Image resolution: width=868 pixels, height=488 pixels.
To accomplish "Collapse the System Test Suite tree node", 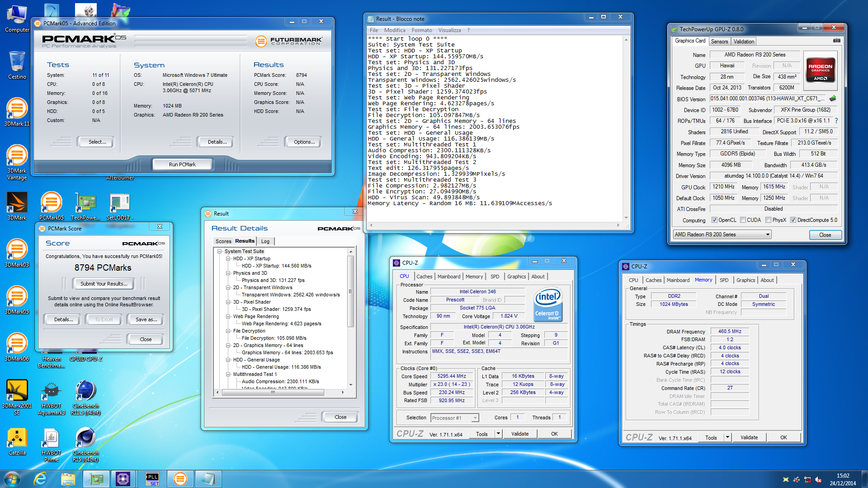I will [220, 251].
